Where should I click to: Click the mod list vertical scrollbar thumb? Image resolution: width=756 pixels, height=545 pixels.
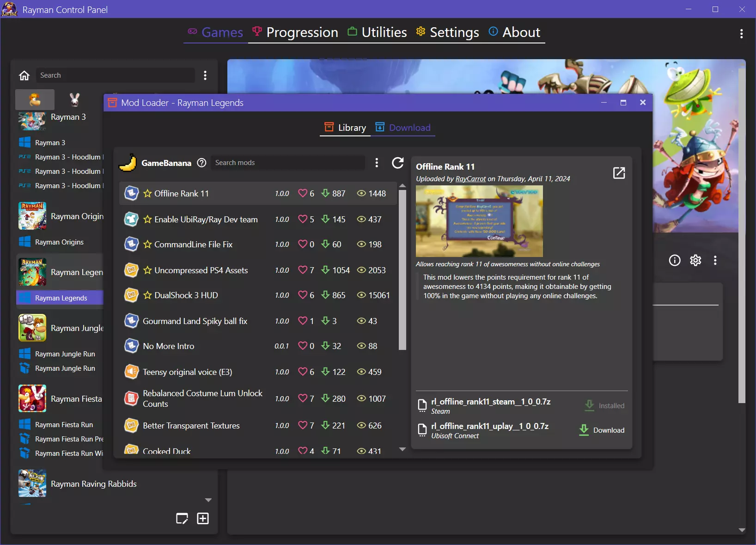[x=402, y=270]
